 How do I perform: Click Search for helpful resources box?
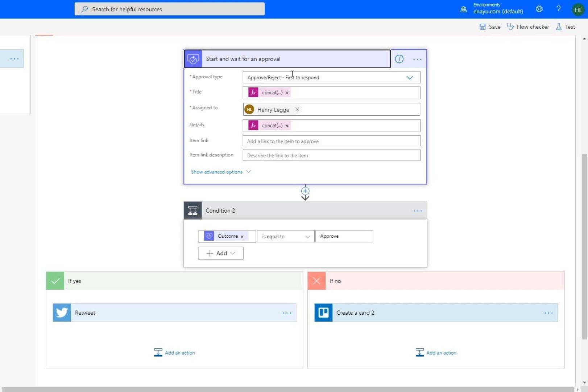coord(170,9)
